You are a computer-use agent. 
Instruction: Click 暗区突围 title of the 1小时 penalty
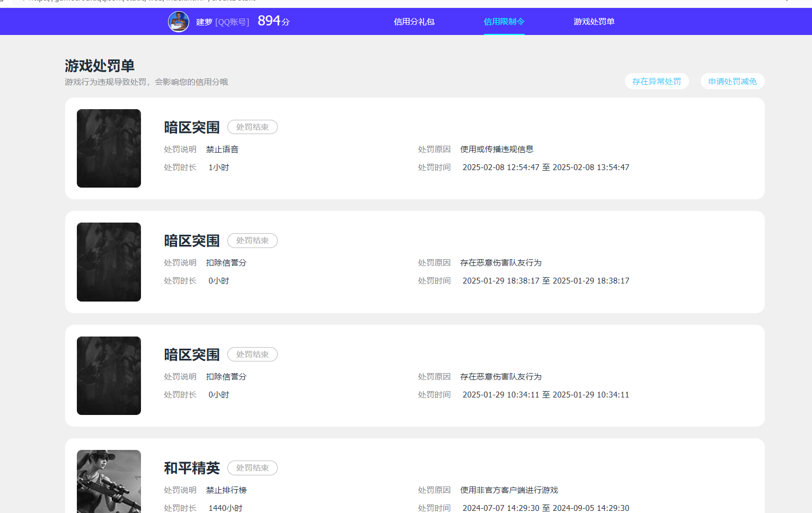(x=191, y=127)
